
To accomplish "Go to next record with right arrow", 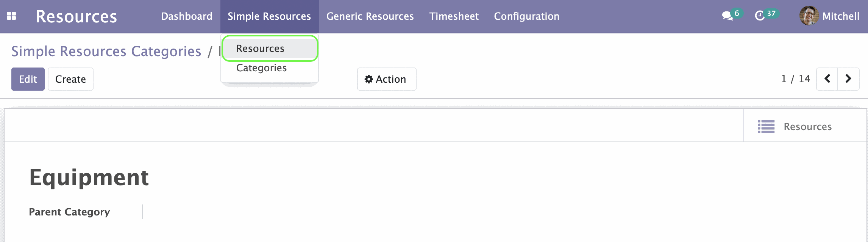I will pos(848,79).
